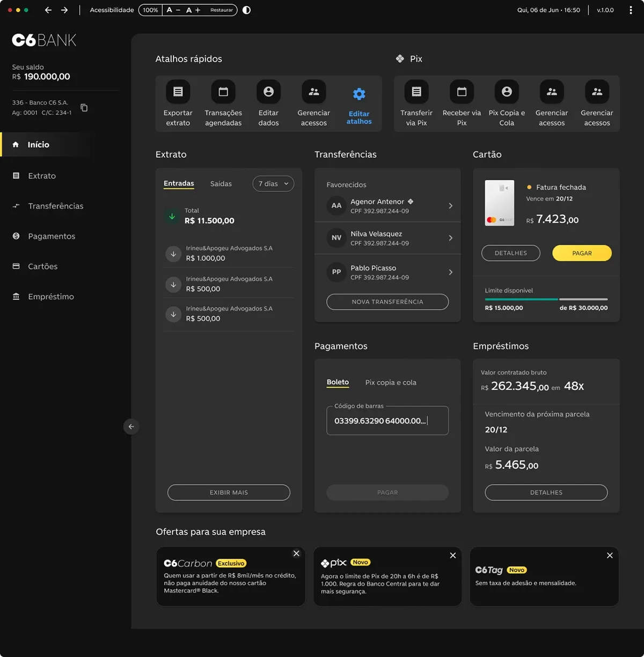644x657 pixels.
Task: Click the yellow PAGAR card button
Action: point(582,253)
